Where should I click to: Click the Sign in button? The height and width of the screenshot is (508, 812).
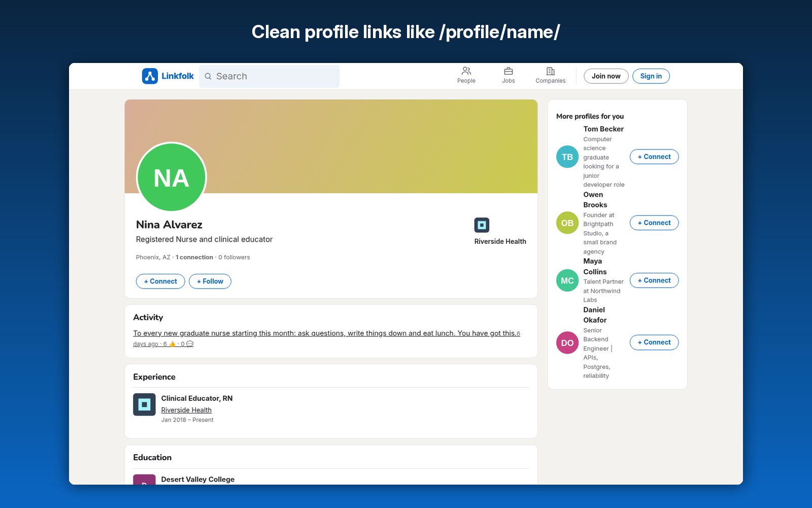651,76
